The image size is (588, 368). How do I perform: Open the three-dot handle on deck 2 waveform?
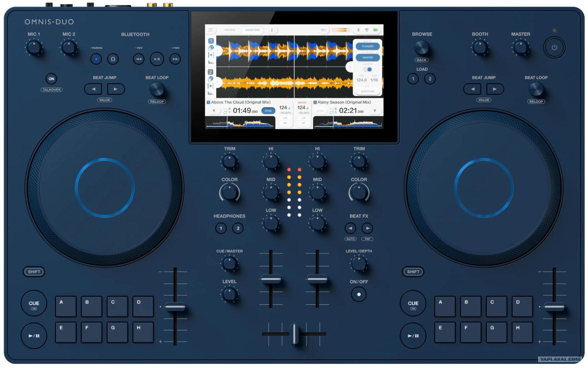pos(218,82)
